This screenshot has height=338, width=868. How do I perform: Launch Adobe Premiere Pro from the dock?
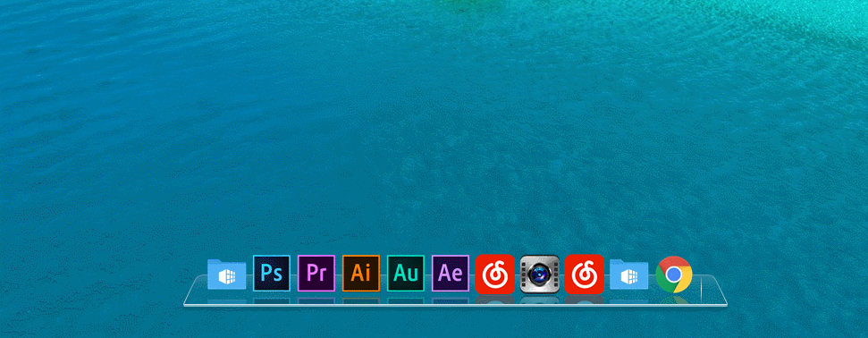pyautogui.click(x=316, y=273)
